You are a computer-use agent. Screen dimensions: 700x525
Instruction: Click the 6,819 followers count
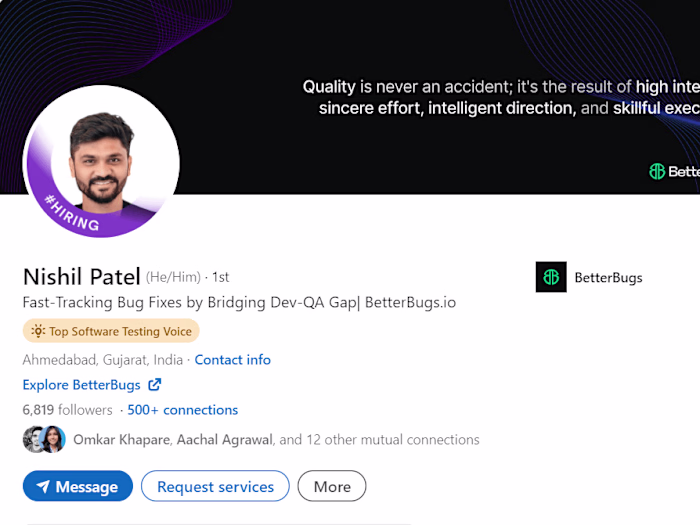point(67,410)
